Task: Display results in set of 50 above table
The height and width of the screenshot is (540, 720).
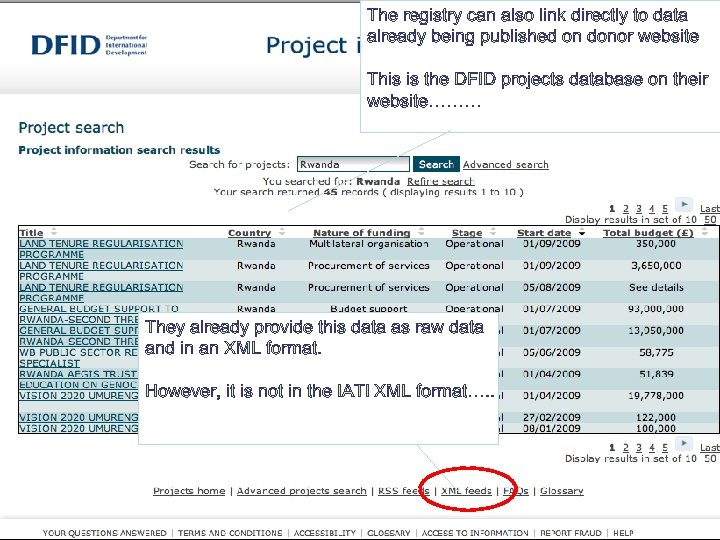Action: [710, 219]
